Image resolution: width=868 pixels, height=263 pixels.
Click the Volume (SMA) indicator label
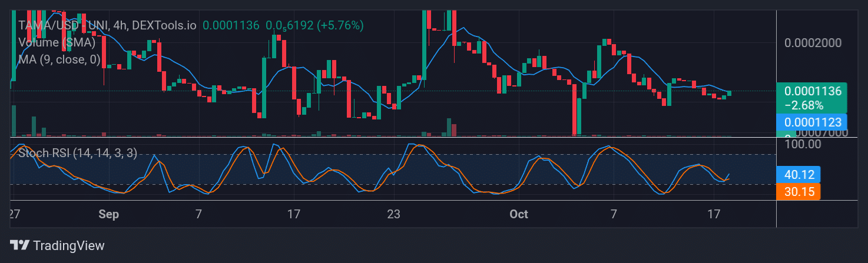click(x=57, y=42)
